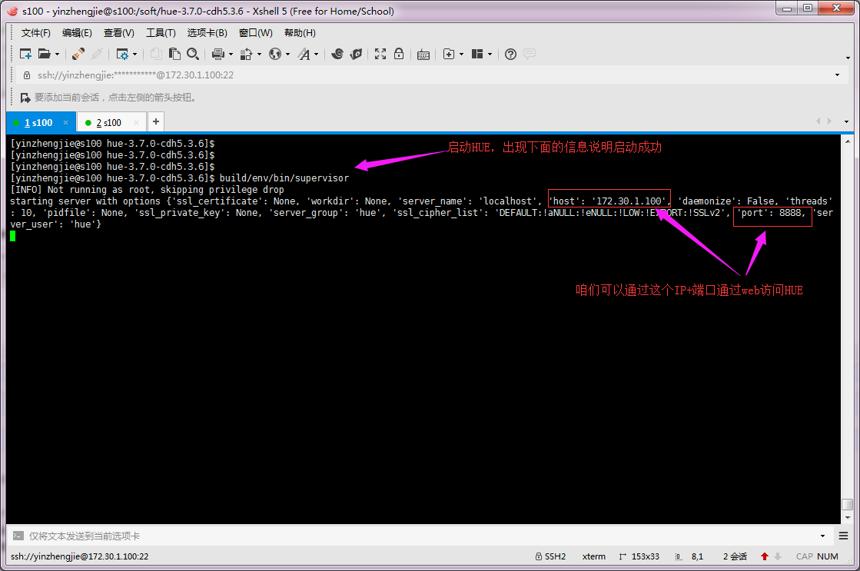Toggle fullscreen with the expand-arrows icon
This screenshot has height=571, width=860.
pyautogui.click(x=380, y=54)
